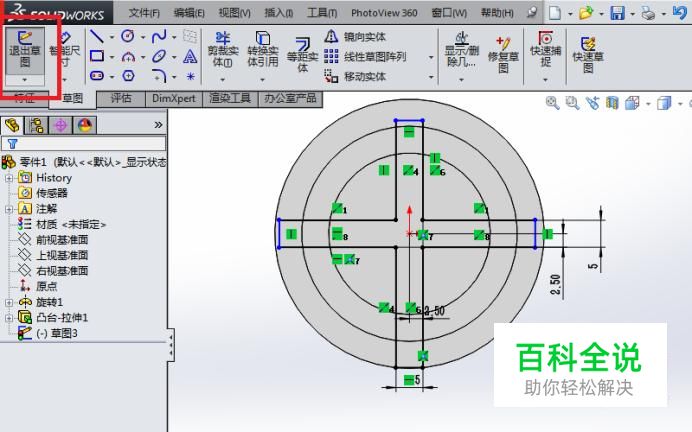Viewport: 692px width, 432px height.
Task: Open the dropdown beside 移动实体
Action: click(431, 77)
